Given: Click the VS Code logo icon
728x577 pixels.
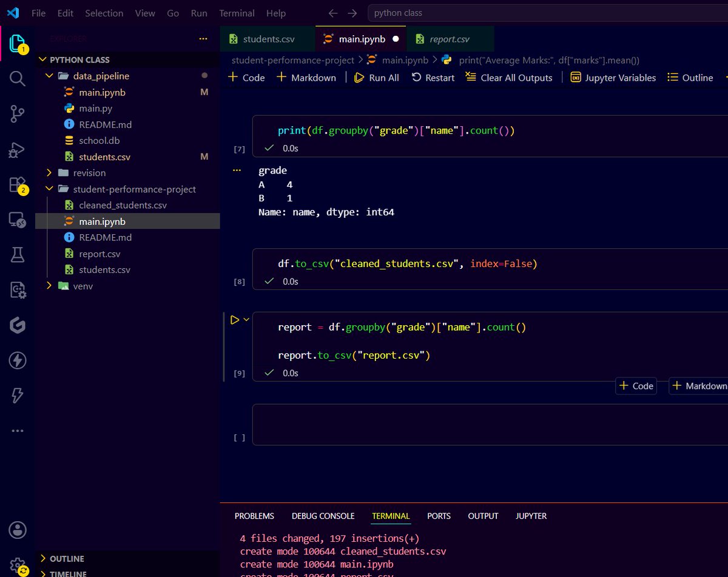Looking at the screenshot, I should click(12, 13).
